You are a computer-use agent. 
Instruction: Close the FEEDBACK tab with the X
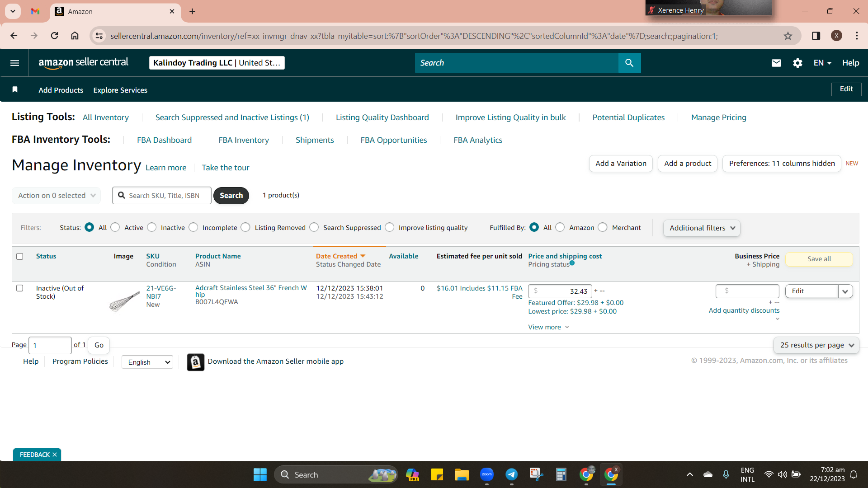coord(55,455)
